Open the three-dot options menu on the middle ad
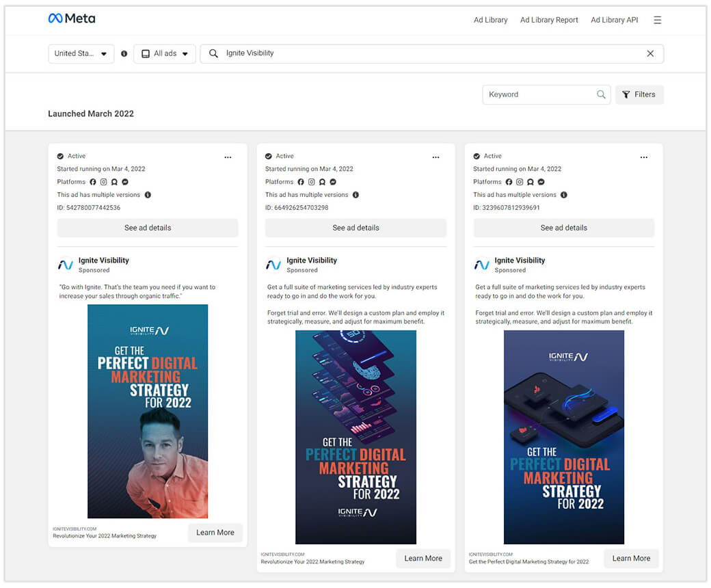Viewport: 711px width, 588px height. coord(435,157)
